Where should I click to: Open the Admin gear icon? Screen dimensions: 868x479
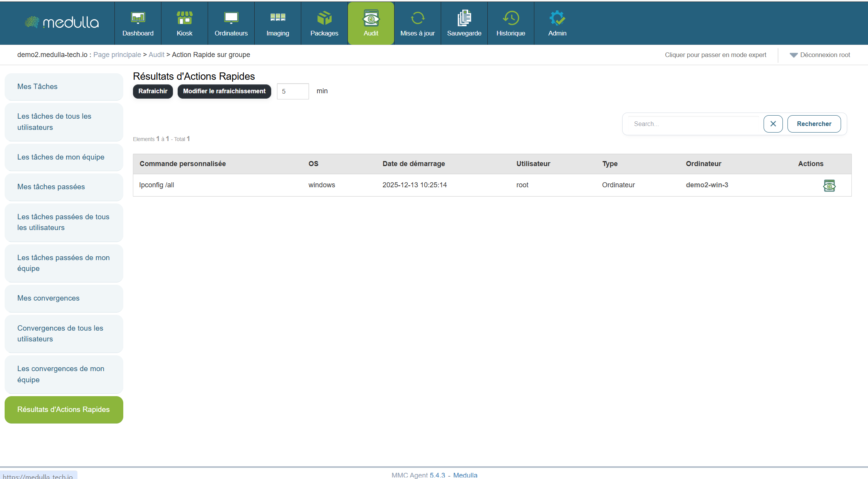coord(557,18)
